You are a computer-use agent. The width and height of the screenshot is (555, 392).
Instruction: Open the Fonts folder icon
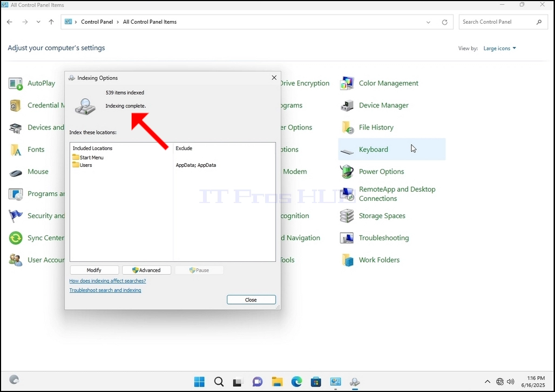coord(16,150)
